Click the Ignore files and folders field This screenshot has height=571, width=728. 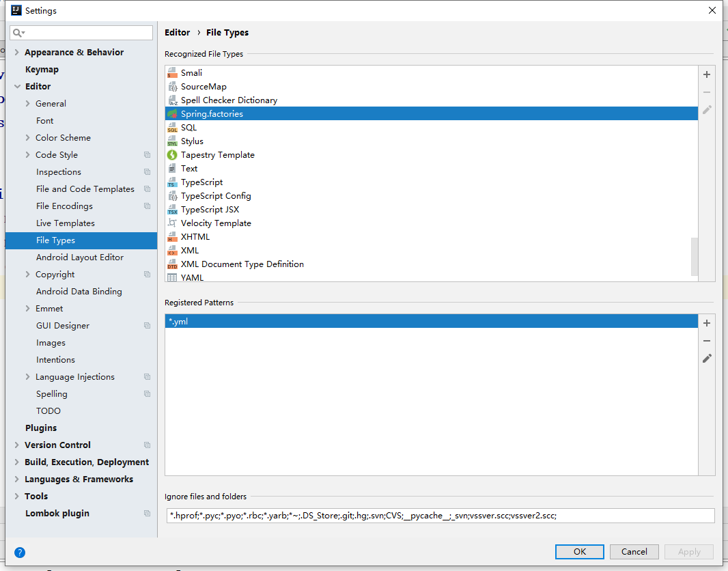[440, 515]
